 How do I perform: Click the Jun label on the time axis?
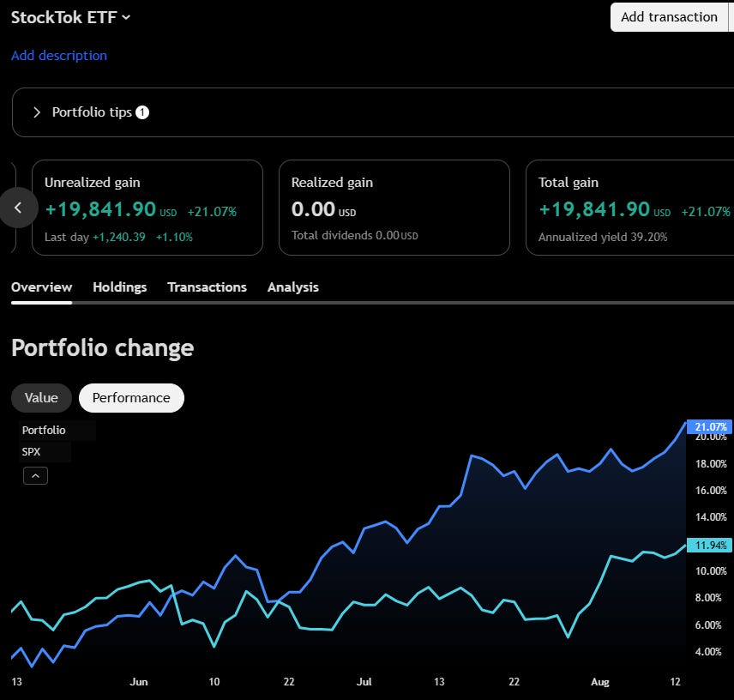(139, 682)
